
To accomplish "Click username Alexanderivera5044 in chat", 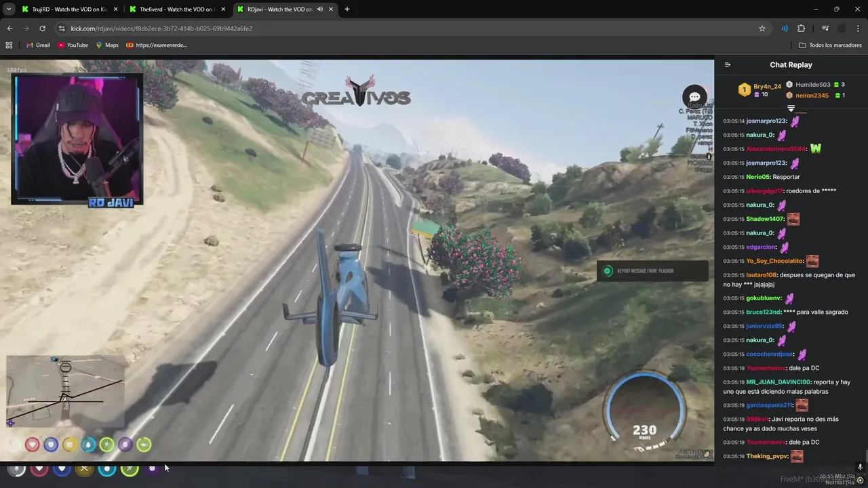I will [x=776, y=149].
